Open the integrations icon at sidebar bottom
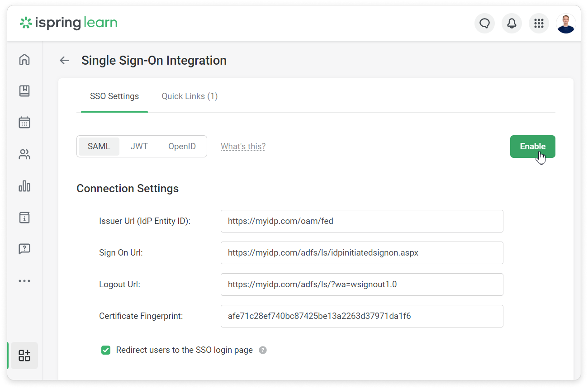Screen dimensions: 588x389 point(24,356)
